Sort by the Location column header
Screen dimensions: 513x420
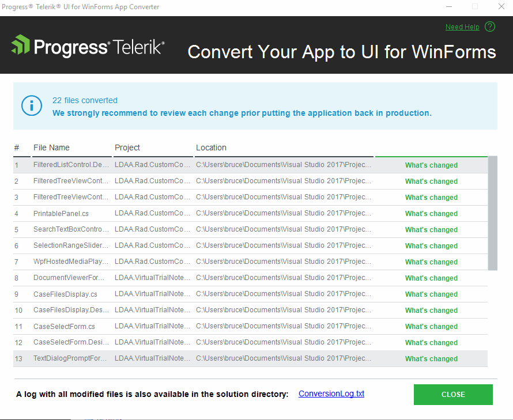click(211, 147)
